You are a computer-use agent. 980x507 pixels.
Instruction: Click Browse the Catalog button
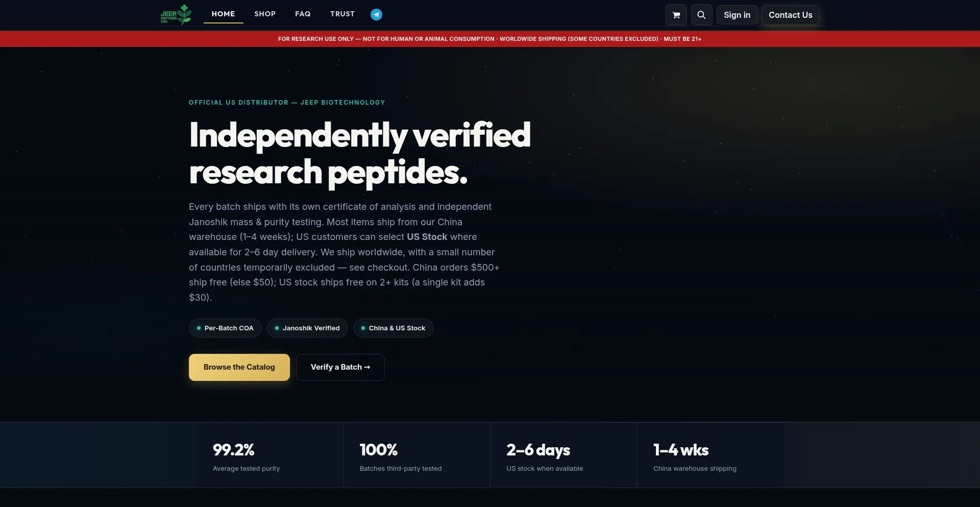tap(239, 367)
